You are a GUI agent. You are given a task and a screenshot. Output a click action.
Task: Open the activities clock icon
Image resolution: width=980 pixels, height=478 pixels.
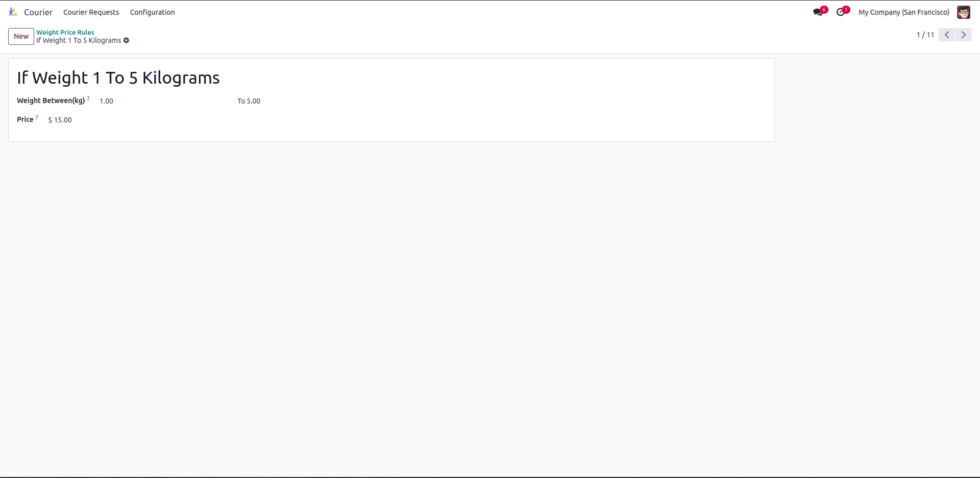click(841, 12)
